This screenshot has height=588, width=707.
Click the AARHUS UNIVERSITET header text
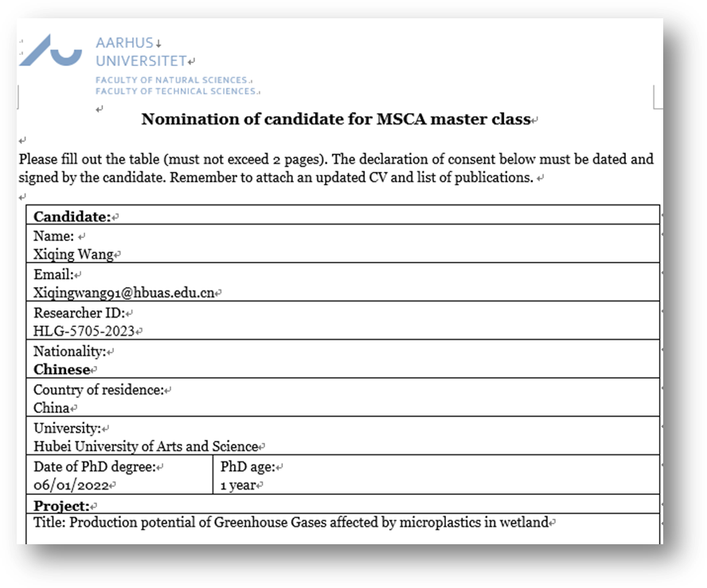pos(140,52)
